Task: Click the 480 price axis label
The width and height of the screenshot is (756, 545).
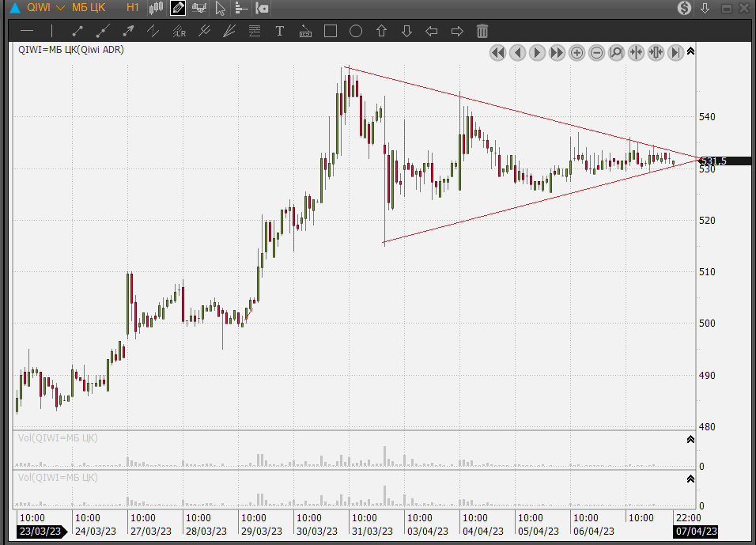Action: click(x=707, y=427)
